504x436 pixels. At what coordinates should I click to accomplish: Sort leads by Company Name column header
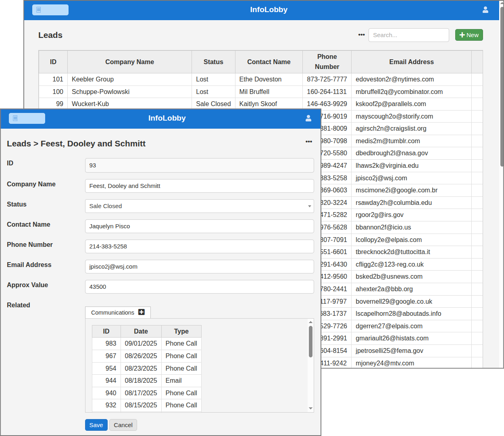(129, 62)
